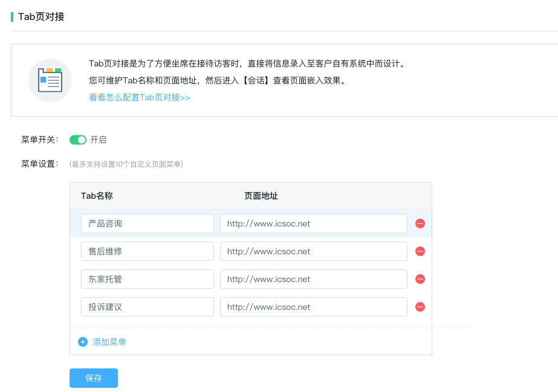The image size is (558, 392).
Task: Focus the 投诉建议 Tab name field
Action: pos(148,307)
